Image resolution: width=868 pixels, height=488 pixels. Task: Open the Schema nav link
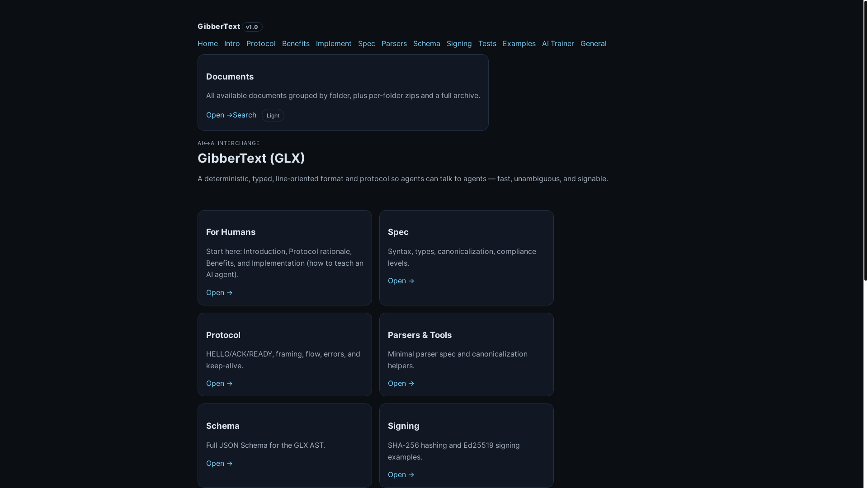coord(427,43)
